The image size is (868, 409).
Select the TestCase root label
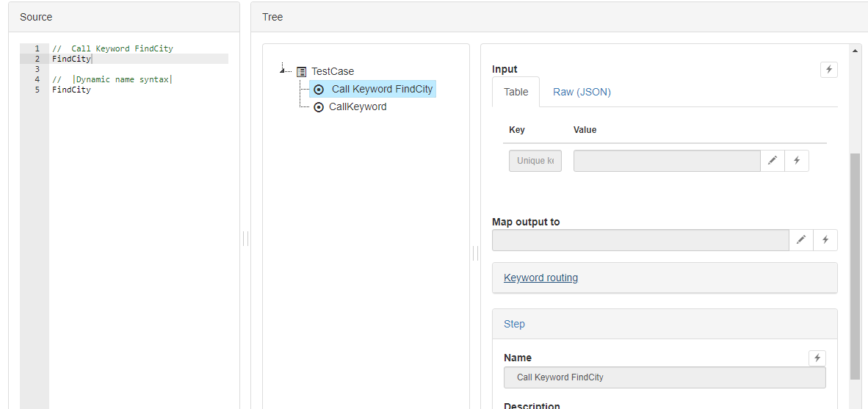click(333, 71)
